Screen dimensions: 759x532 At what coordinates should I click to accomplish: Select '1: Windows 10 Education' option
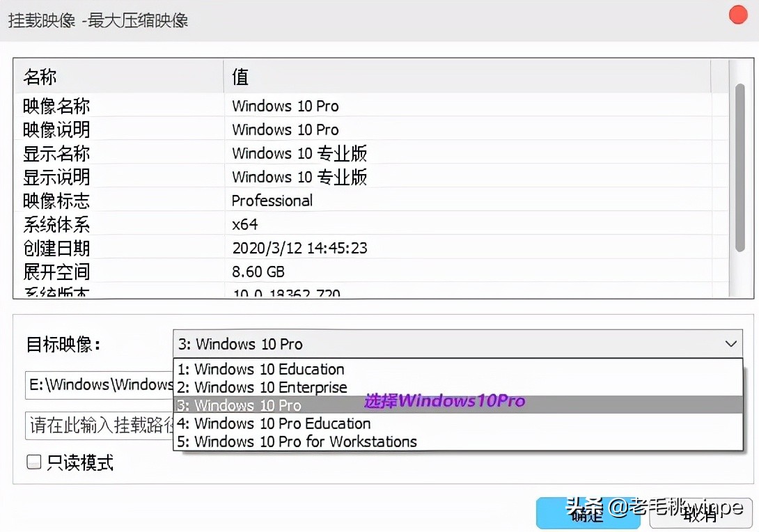(457, 369)
